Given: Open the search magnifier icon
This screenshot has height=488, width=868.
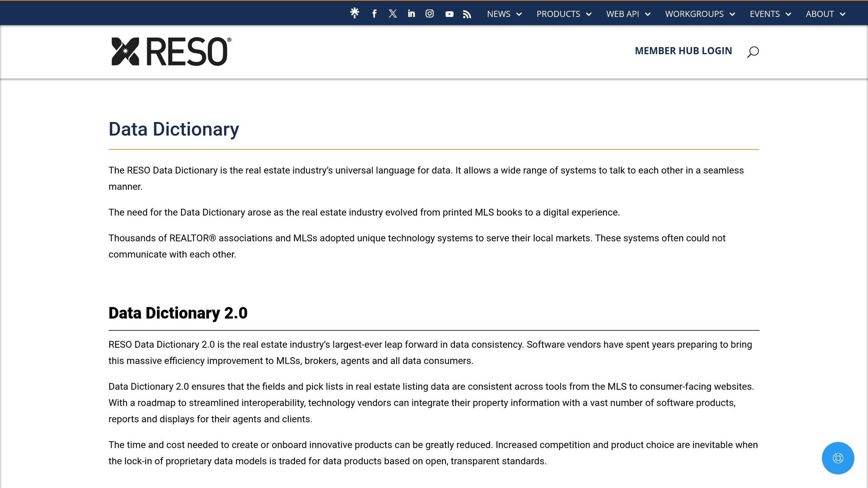Looking at the screenshot, I should [x=753, y=52].
